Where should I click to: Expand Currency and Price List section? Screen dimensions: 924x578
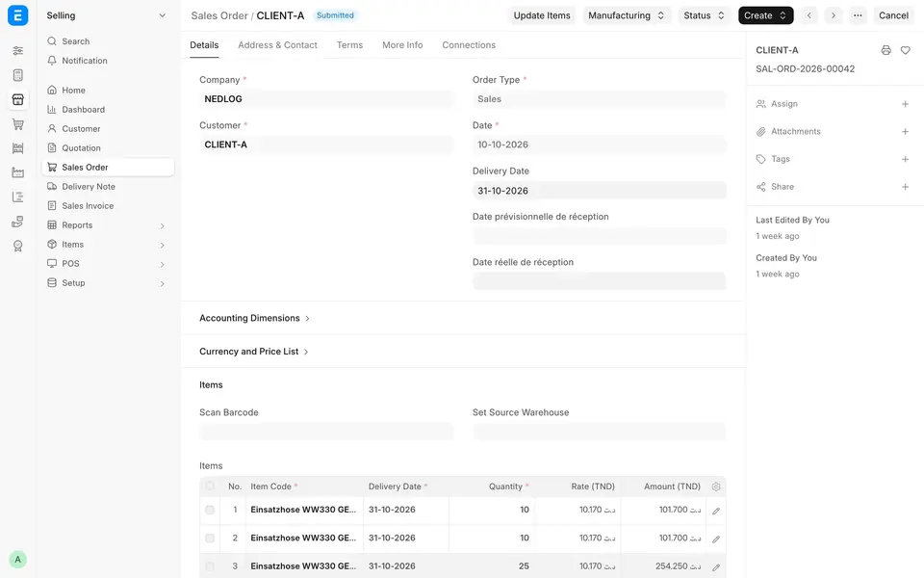click(x=254, y=352)
